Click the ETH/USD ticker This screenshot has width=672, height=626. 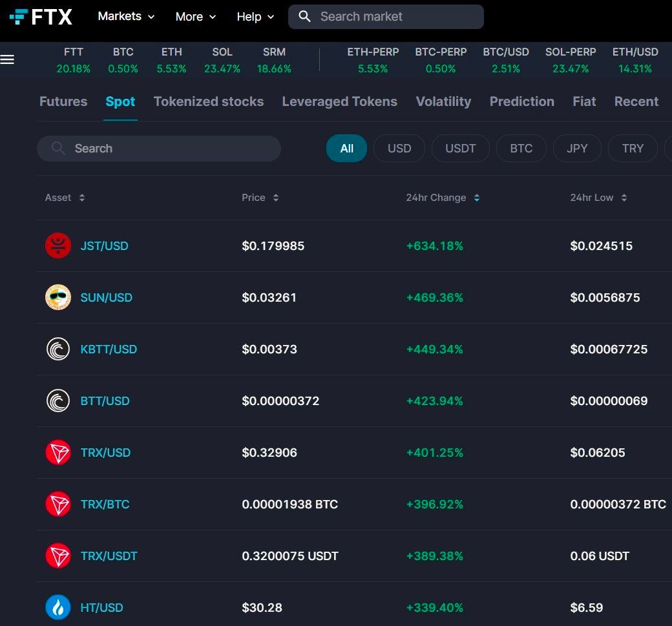tap(635, 60)
